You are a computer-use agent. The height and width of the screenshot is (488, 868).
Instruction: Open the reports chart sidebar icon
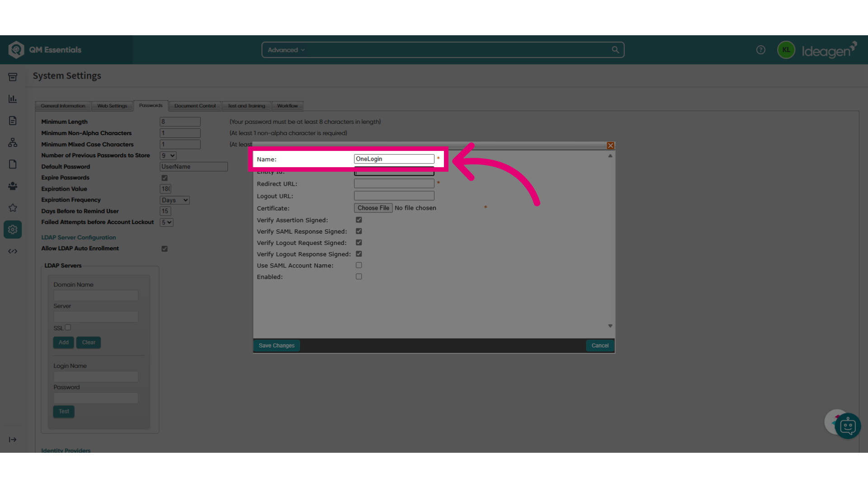coord(13,99)
